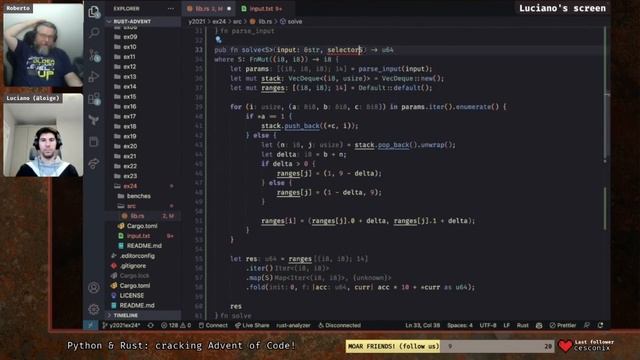Expand the TIMELINE section
This screenshot has width=640, height=360.
(x=143, y=315)
